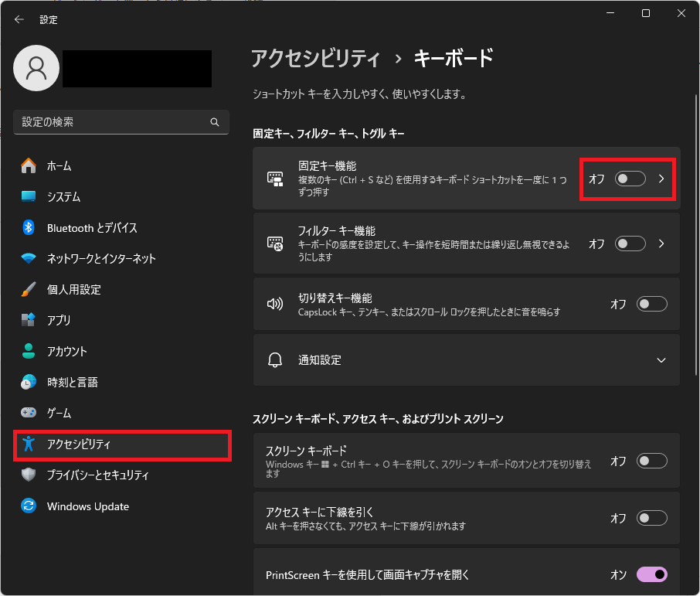The width and height of the screenshot is (700, 596).
Task: Click the user profile avatar icon
Action: pos(36,68)
